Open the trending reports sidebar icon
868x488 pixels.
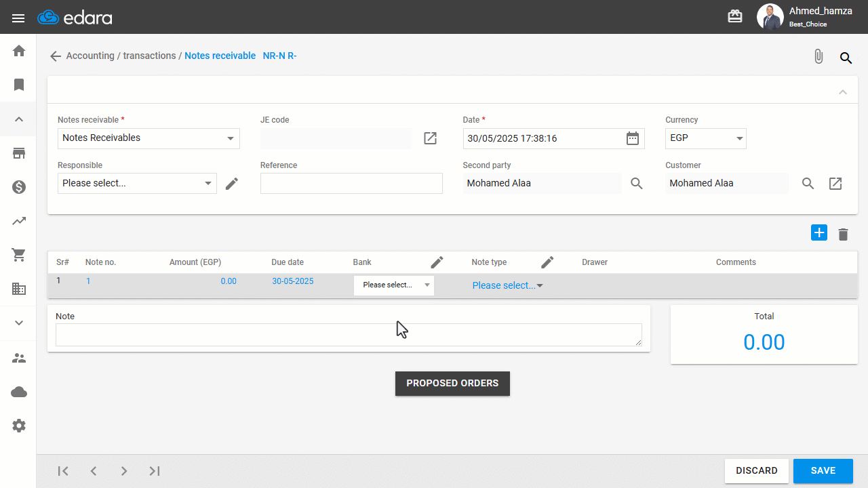point(19,221)
